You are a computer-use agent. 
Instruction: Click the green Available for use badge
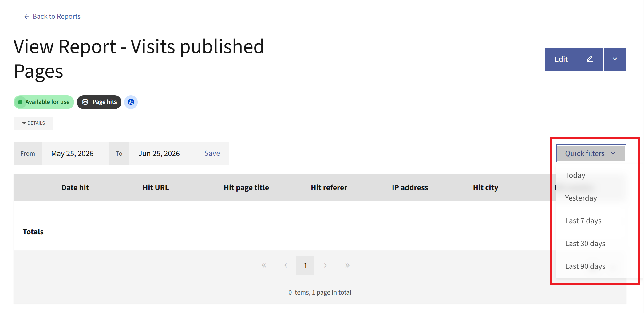[x=44, y=102]
